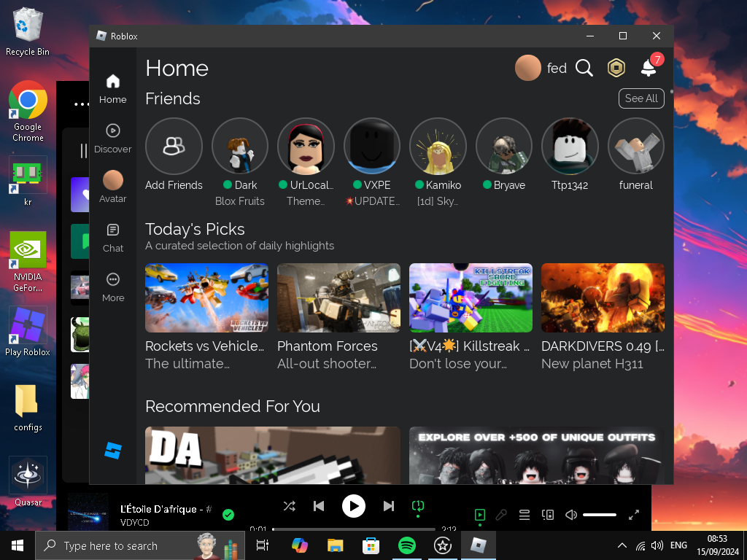Skip to previous track in Spotify
The height and width of the screenshot is (560, 747).
319,506
